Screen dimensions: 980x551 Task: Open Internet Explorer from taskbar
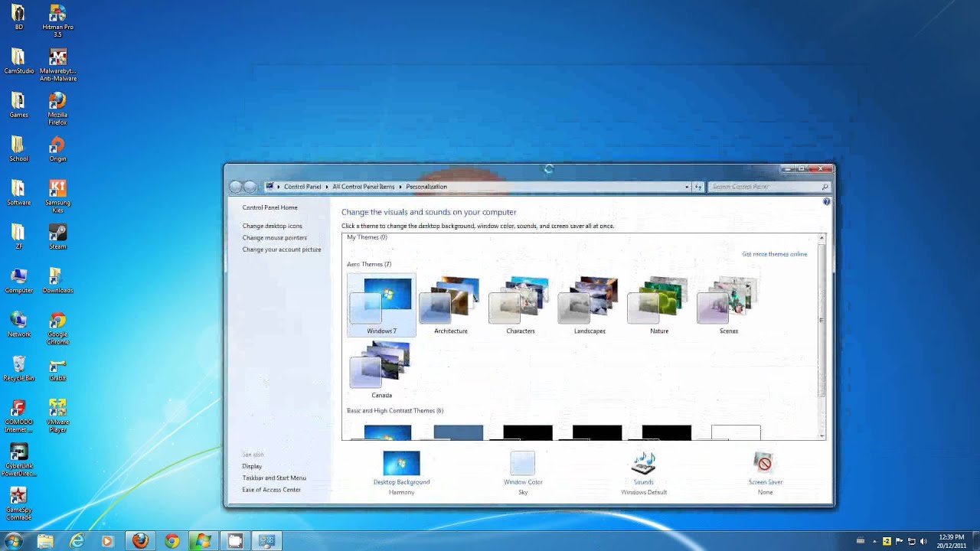[x=77, y=541]
